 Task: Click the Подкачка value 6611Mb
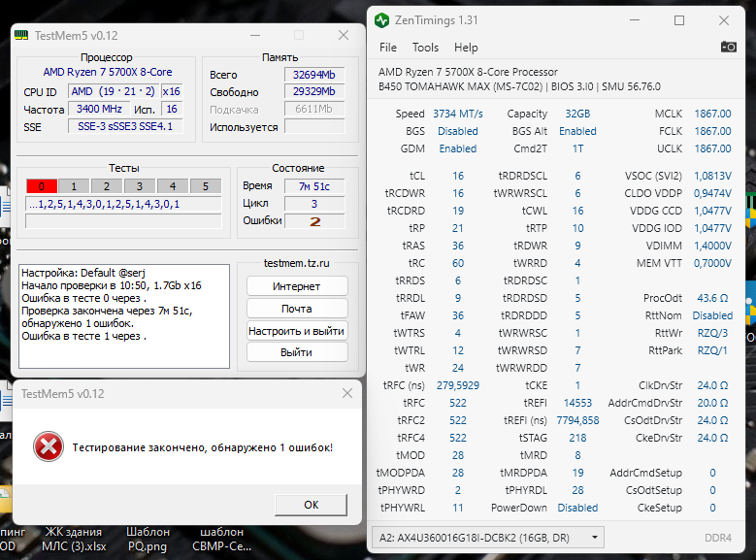[314, 109]
